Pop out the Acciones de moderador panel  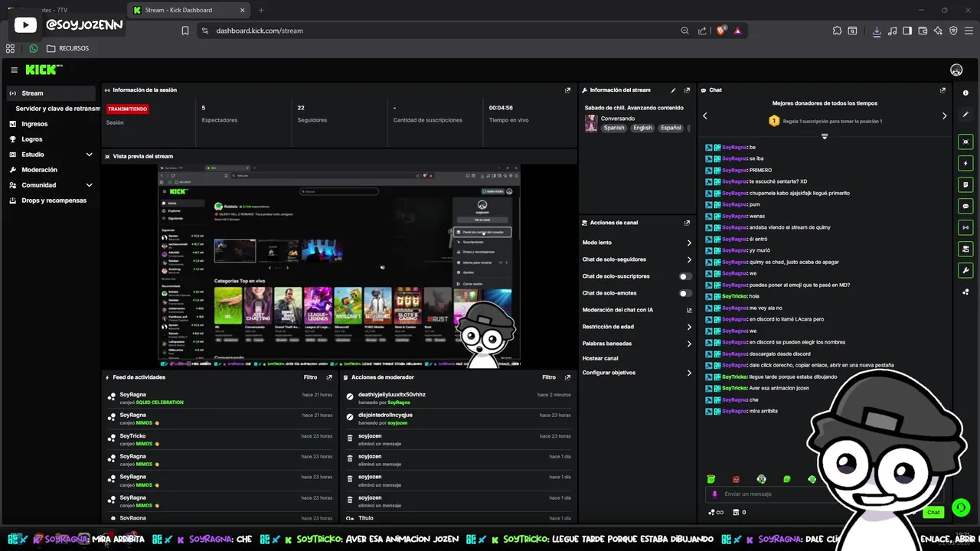(x=567, y=377)
